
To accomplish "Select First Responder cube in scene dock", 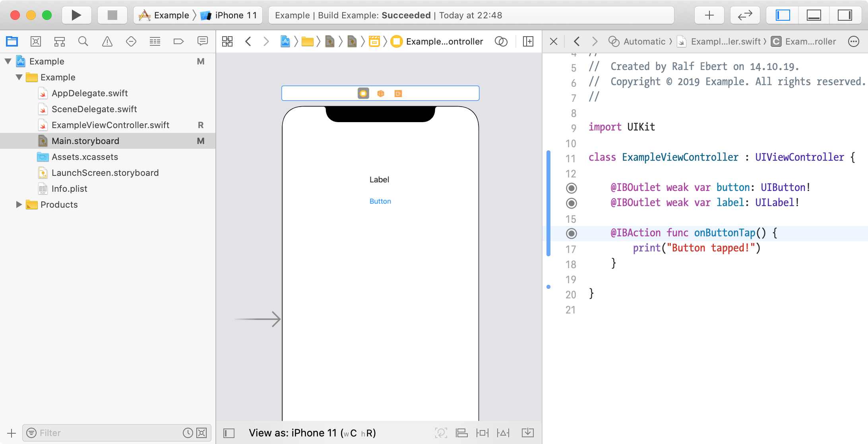I will (x=381, y=93).
